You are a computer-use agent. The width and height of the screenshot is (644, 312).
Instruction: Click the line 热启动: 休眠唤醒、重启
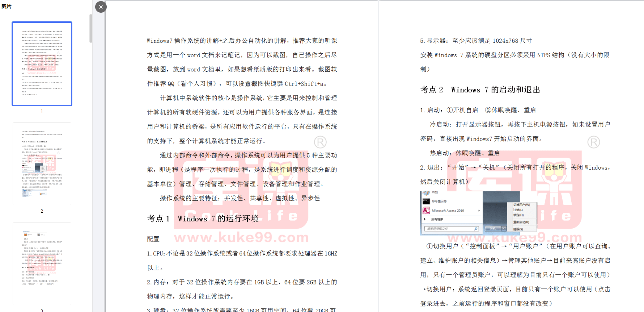[x=465, y=153]
